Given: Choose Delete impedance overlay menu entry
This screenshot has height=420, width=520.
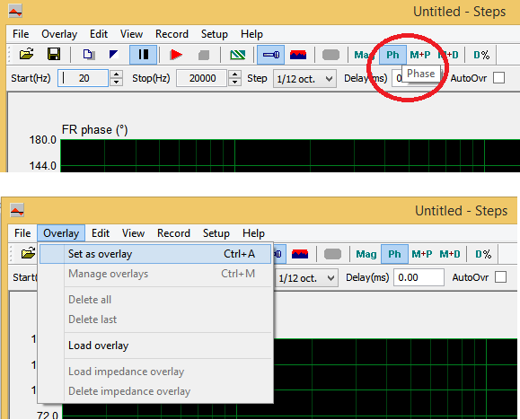Looking at the screenshot, I should point(155,391).
